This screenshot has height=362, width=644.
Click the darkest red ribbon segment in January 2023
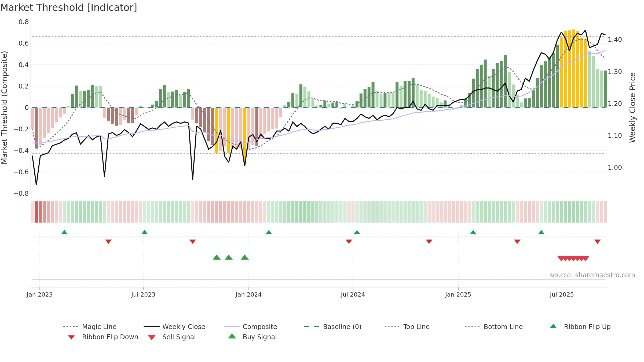click(36, 212)
